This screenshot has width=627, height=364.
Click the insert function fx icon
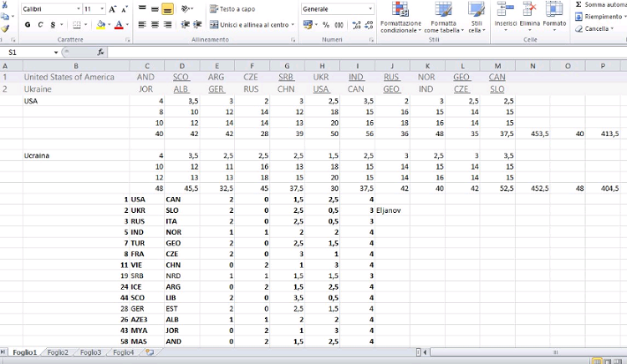tap(101, 52)
